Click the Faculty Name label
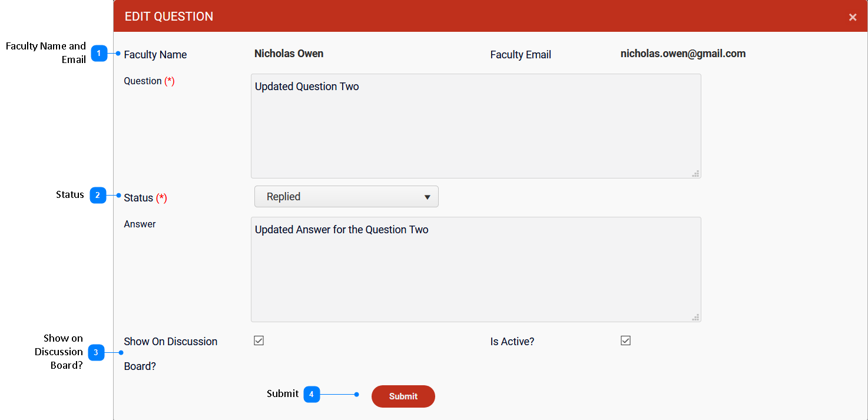Image resolution: width=868 pixels, height=420 pixels. click(155, 55)
